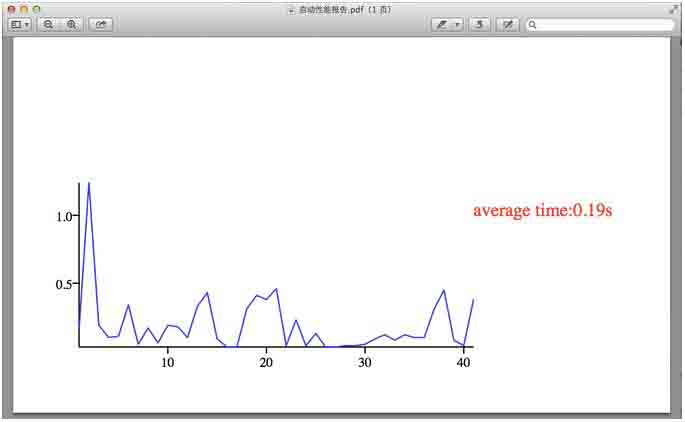The height and width of the screenshot is (422, 685).
Task: Click the green zoom window button
Action: [x=37, y=9]
